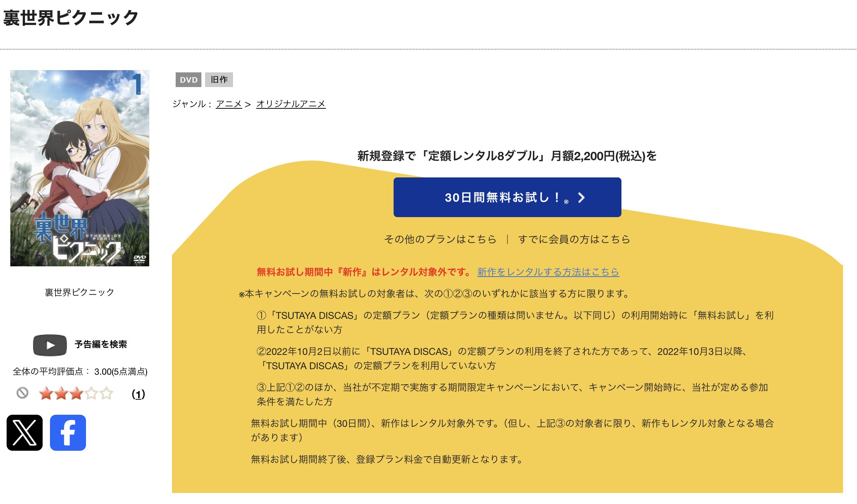Open すでに会員の方はこちら link
The image size is (857, 504).
pyautogui.click(x=574, y=239)
